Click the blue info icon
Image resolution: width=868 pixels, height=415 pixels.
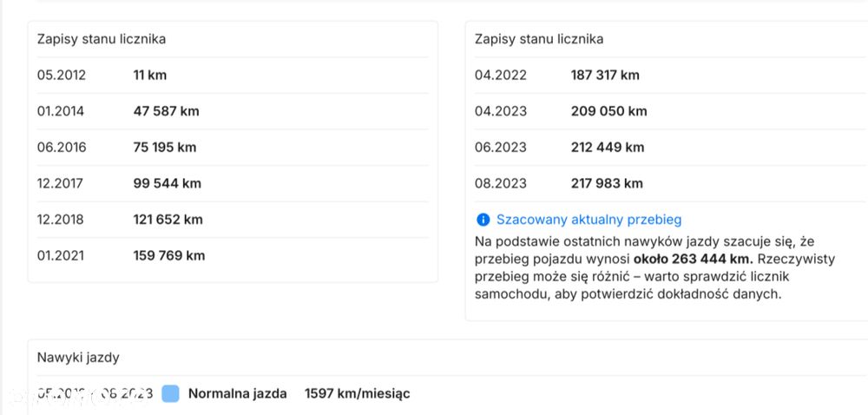(483, 220)
